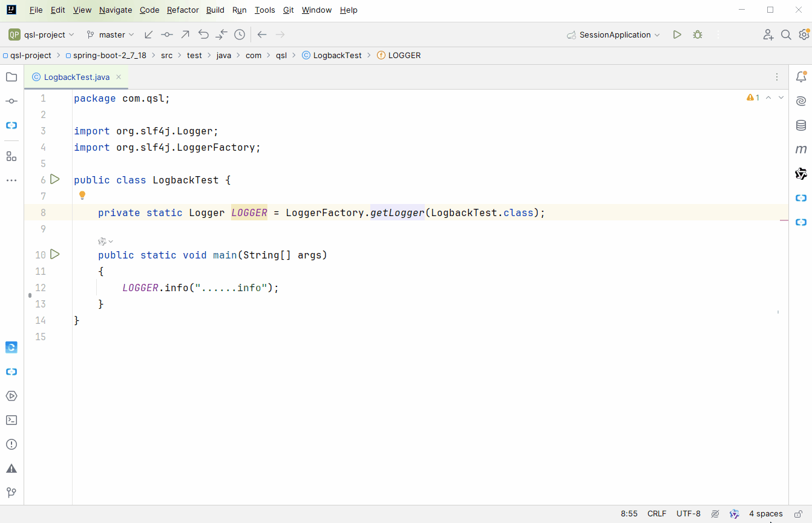This screenshot has height=523, width=812.
Task: Show more tool windows ellipsis
Action: tap(11, 180)
